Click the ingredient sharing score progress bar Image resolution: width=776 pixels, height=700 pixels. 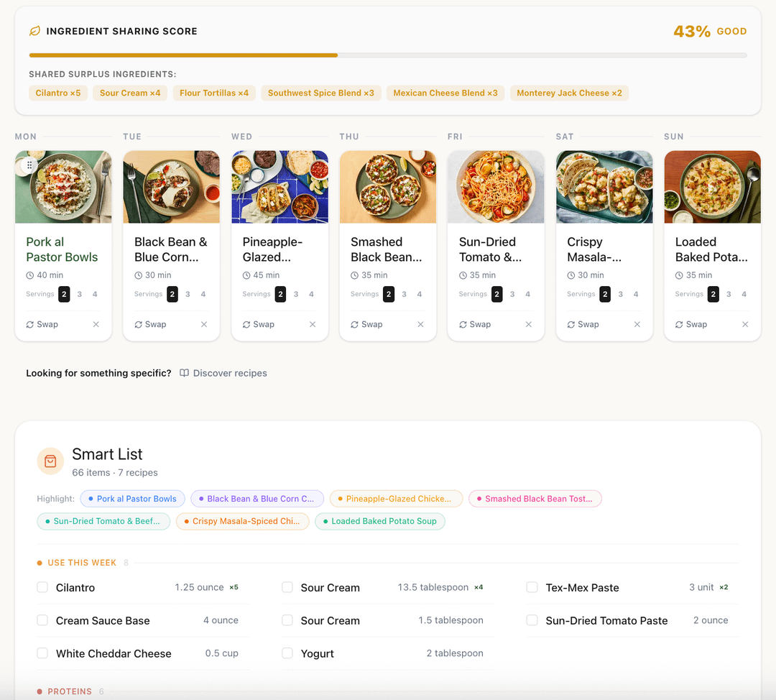tap(387, 55)
